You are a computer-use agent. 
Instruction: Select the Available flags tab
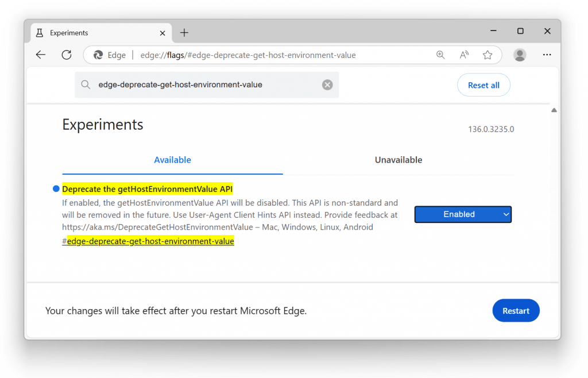click(x=172, y=160)
